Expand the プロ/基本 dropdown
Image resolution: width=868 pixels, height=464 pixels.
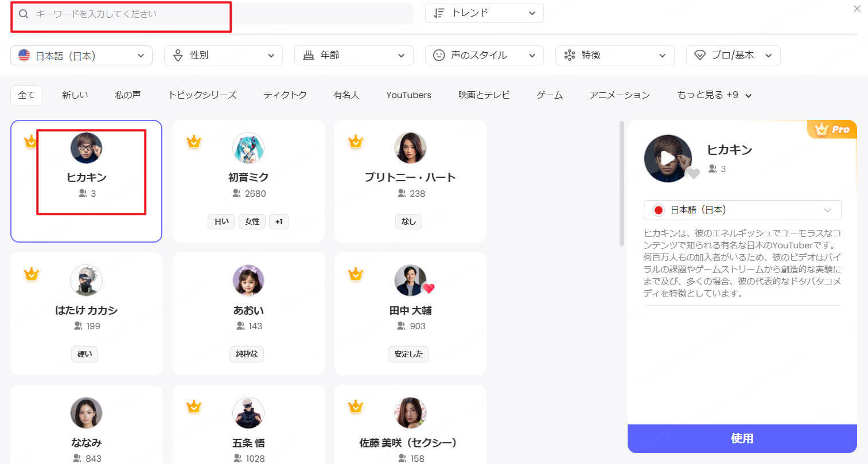(x=733, y=56)
